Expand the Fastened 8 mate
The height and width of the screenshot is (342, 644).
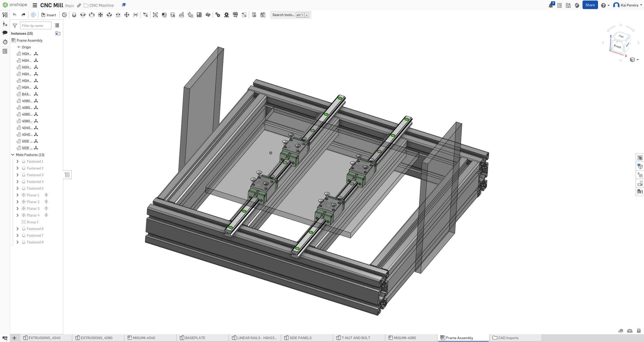pos(17,242)
